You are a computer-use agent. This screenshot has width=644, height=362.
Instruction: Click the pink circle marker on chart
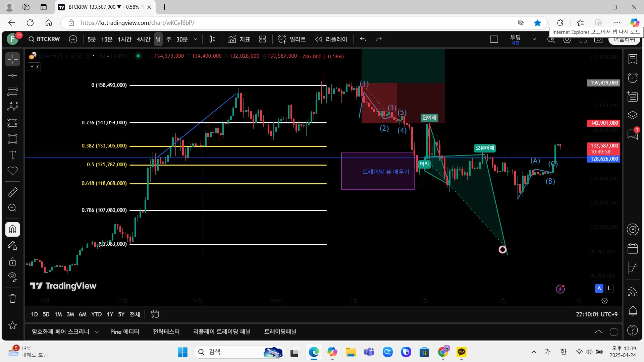click(502, 249)
